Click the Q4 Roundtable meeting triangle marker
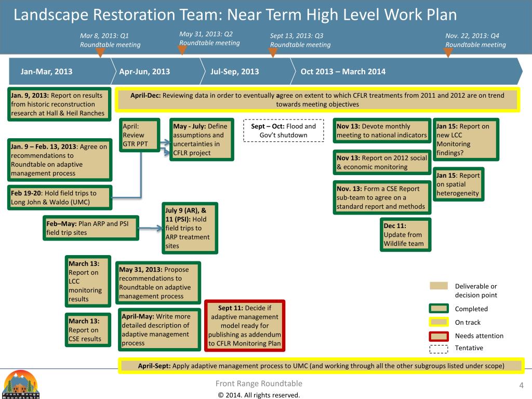 448,52
